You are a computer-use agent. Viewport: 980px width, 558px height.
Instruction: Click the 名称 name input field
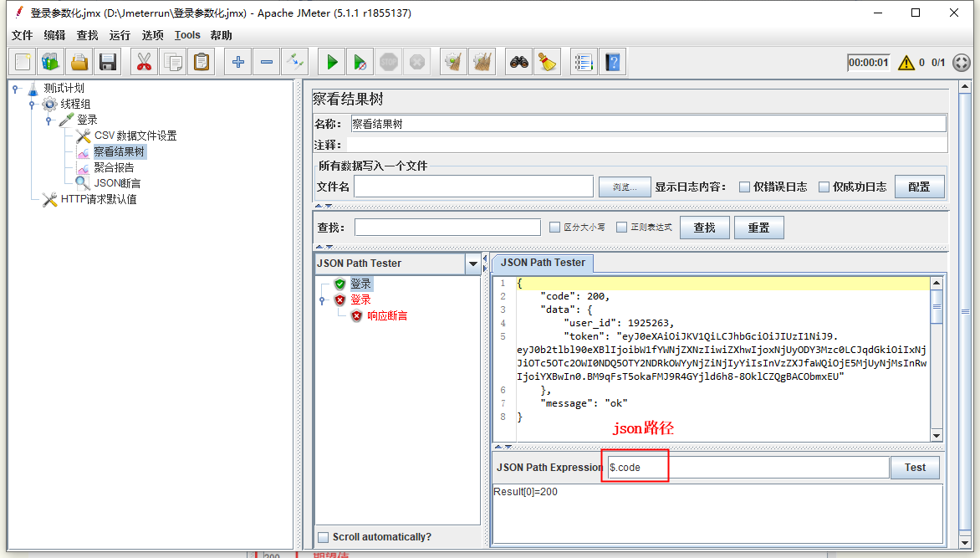648,124
